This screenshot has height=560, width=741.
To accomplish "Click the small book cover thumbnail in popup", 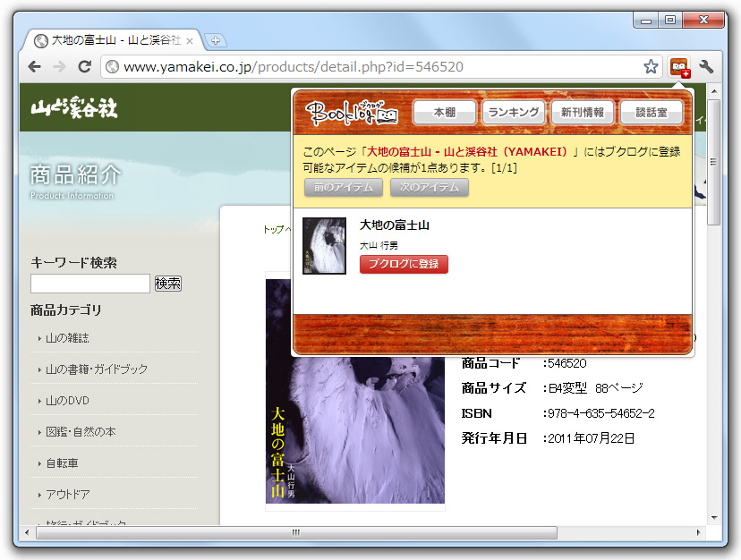I will click(x=324, y=246).
